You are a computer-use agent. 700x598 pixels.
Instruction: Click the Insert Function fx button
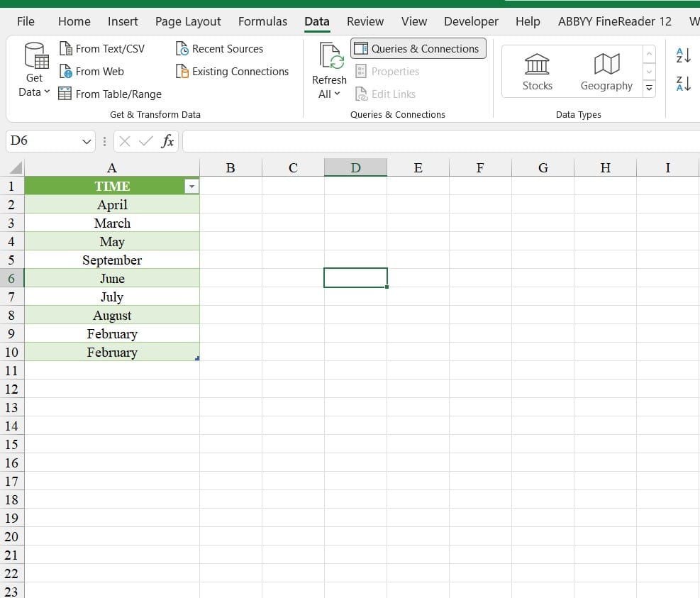pyautogui.click(x=167, y=141)
